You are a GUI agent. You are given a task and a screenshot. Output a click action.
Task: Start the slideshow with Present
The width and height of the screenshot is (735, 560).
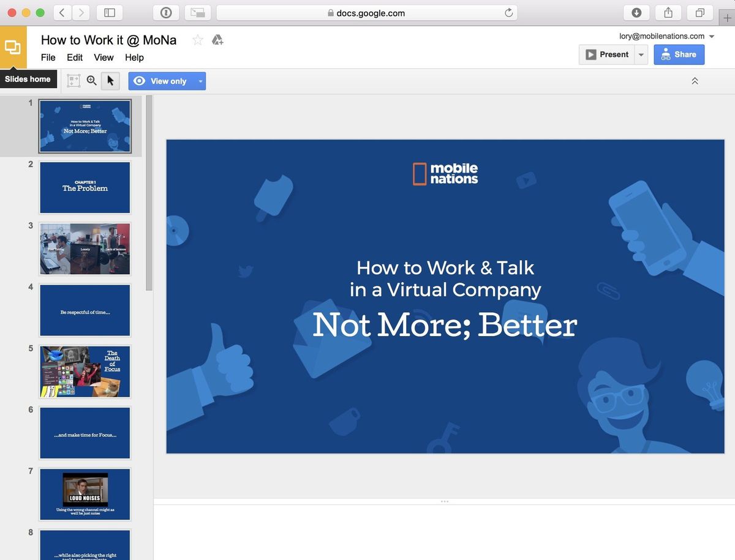click(607, 54)
